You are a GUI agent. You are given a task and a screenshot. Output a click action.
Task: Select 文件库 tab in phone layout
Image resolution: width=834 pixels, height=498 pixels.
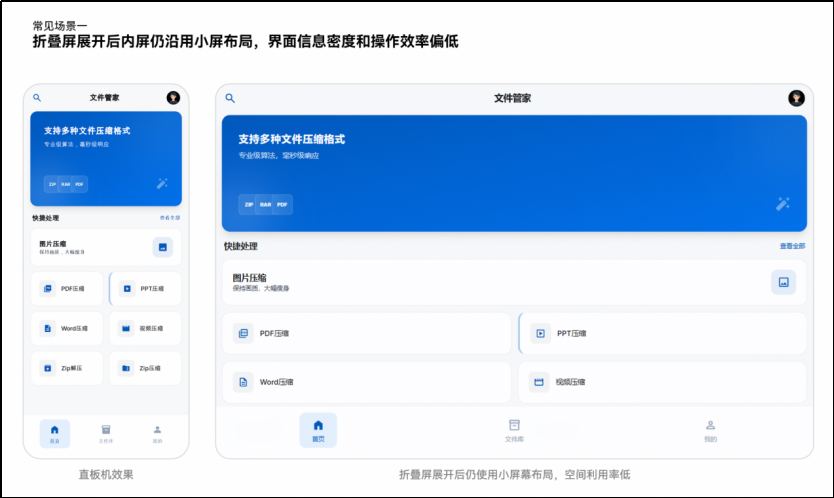[106, 434]
